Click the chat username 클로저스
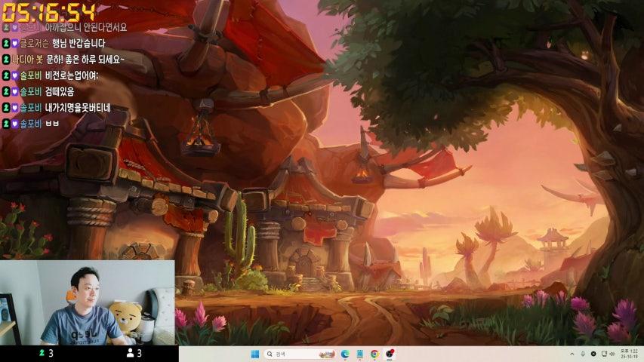This screenshot has width=644, height=362. [x=35, y=43]
